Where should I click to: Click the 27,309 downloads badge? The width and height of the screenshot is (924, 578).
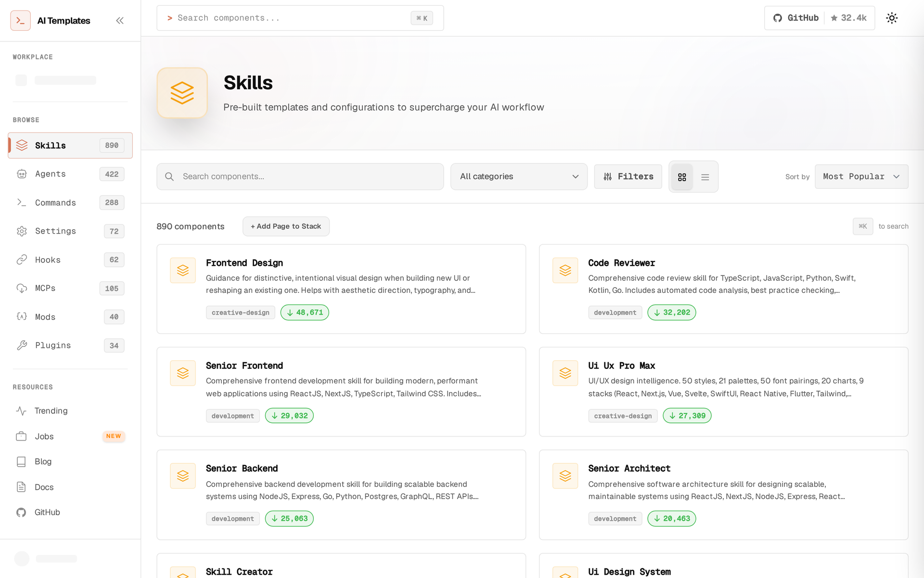click(x=687, y=416)
